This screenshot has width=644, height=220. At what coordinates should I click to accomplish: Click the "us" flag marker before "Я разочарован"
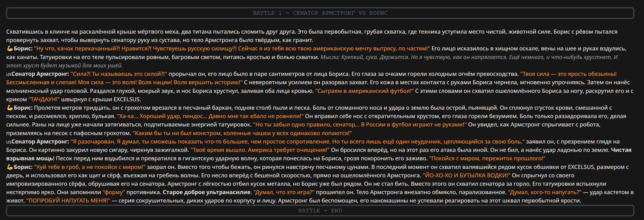pyautogui.click(x=9, y=142)
